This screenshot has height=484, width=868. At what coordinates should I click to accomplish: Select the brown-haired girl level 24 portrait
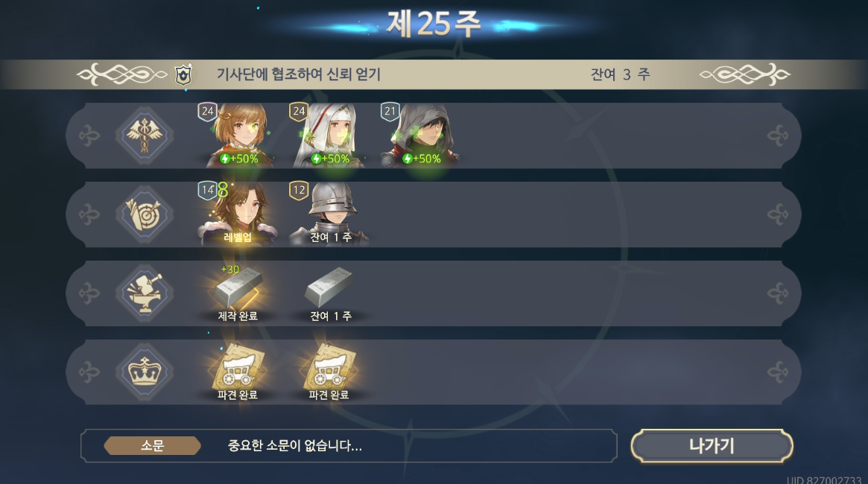[x=239, y=135]
